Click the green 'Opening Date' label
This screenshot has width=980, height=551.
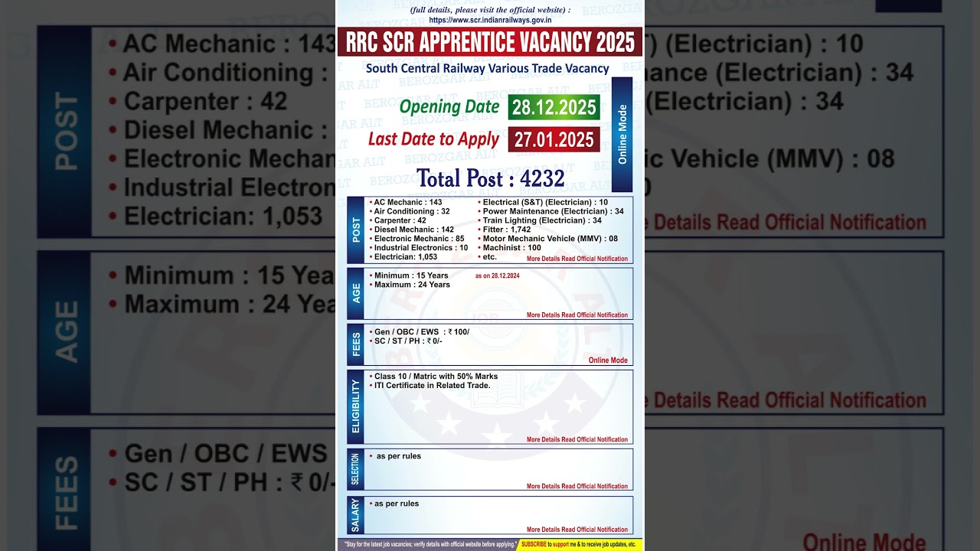tap(449, 106)
